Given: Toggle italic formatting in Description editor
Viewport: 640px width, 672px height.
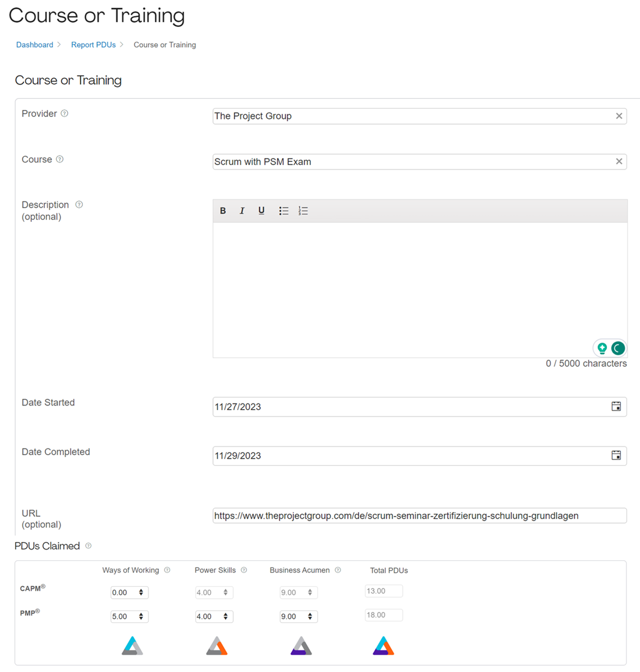Looking at the screenshot, I should 242,211.
